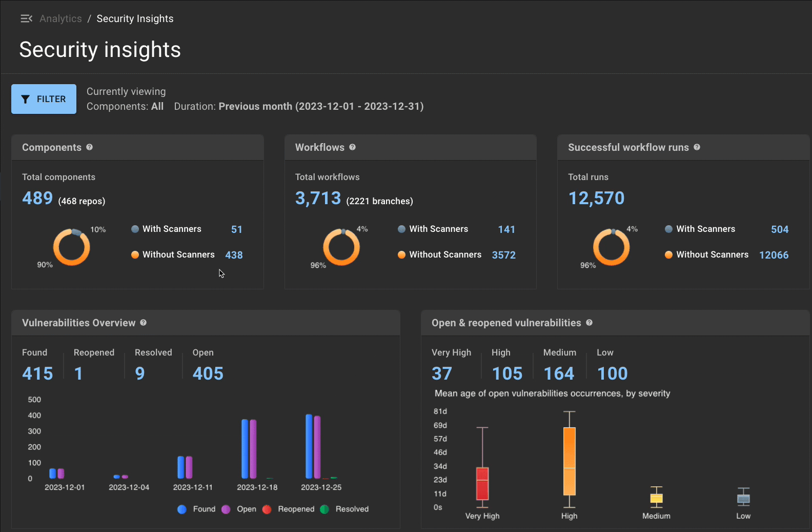Click the 2023-12-18 Open bar
This screenshot has height=532, width=812.
click(253, 449)
